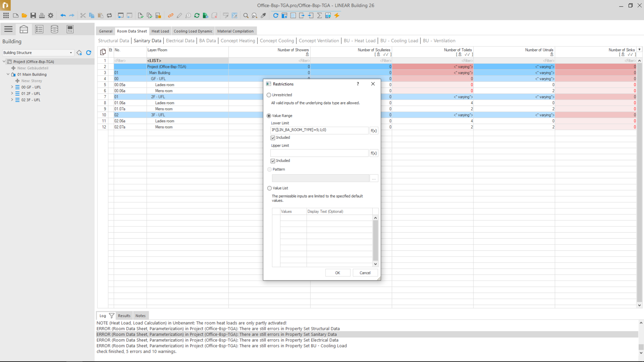Click the sigma sum icon

pos(319,16)
